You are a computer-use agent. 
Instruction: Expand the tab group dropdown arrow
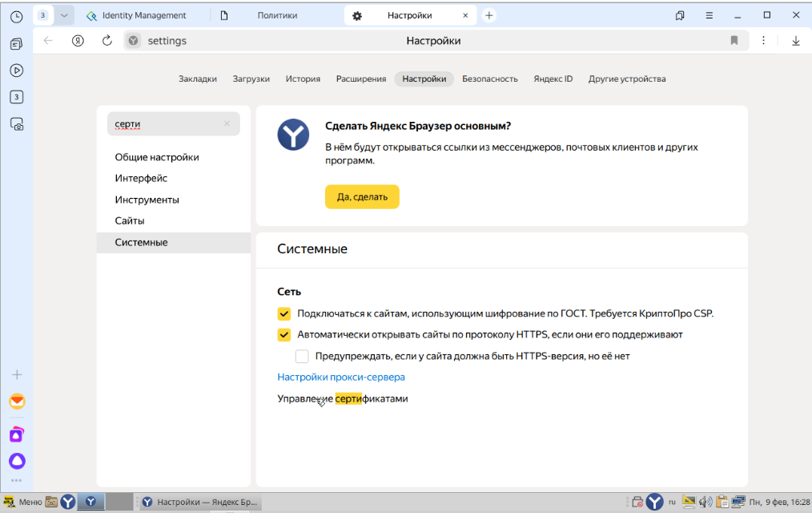[64, 15]
